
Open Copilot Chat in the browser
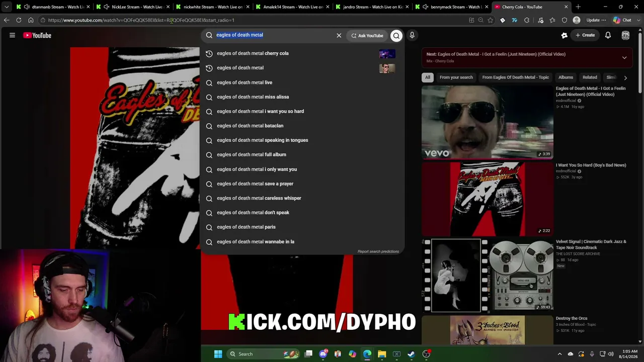point(622,20)
